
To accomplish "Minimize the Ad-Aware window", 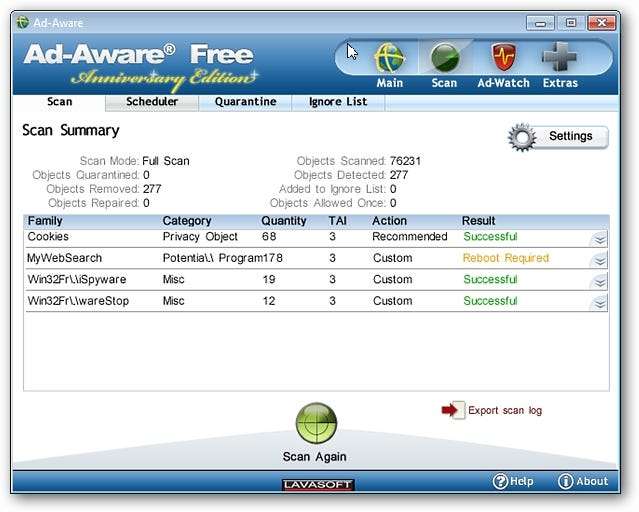I will point(540,23).
